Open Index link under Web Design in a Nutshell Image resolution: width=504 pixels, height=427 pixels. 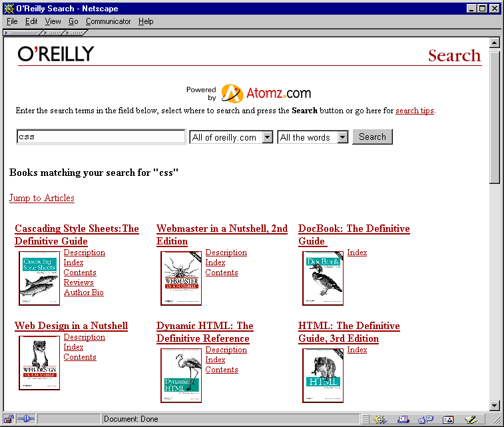pos(73,347)
